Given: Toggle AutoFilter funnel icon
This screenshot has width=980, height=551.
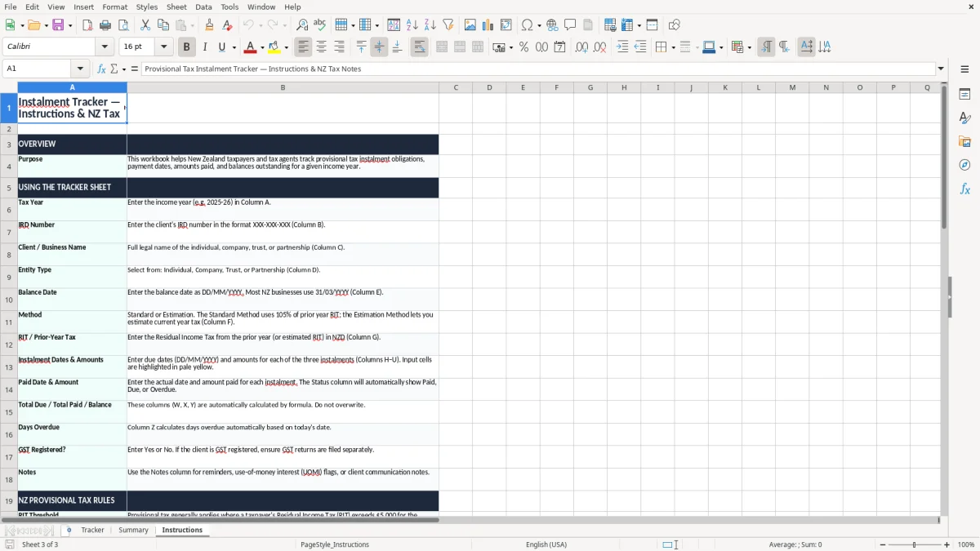Looking at the screenshot, I should pos(448,25).
